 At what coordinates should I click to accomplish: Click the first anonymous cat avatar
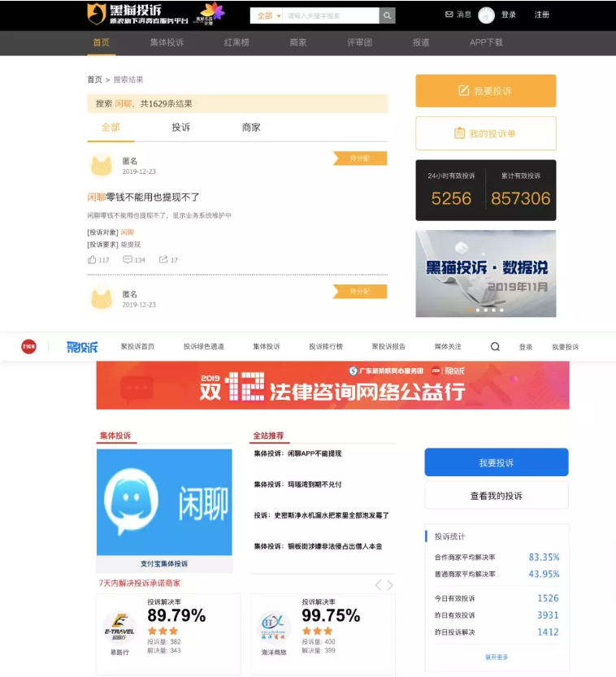102,166
